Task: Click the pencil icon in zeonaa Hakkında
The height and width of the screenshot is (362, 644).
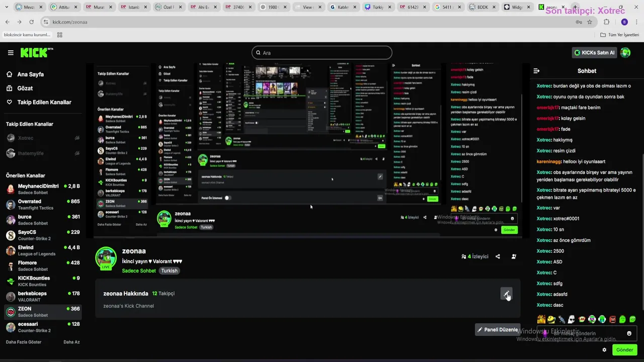Action: coord(506,294)
